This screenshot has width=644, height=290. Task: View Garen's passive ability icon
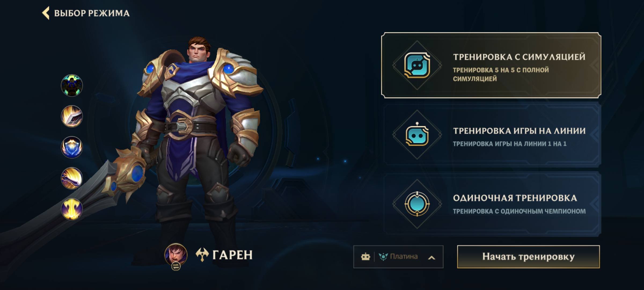click(72, 85)
